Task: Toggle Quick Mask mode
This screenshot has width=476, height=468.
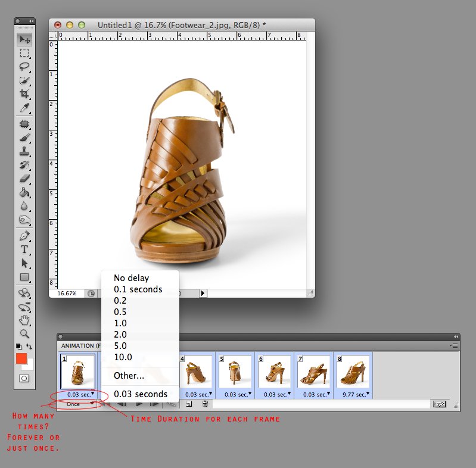Action: click(24, 378)
